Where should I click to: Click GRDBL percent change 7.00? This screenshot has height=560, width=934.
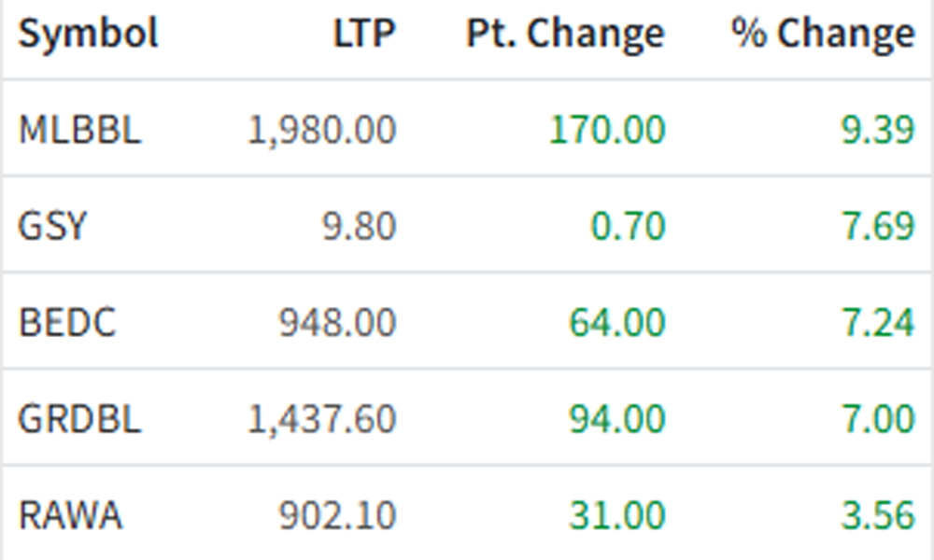pyautogui.click(x=878, y=419)
